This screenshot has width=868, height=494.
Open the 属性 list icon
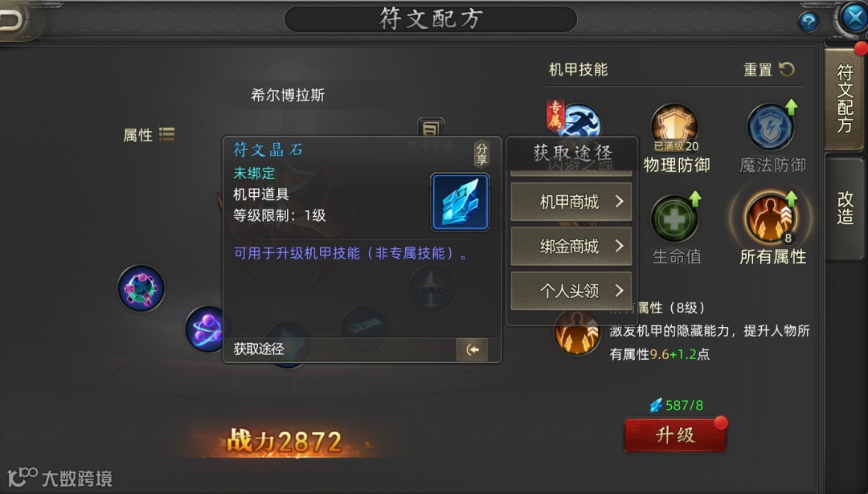166,134
